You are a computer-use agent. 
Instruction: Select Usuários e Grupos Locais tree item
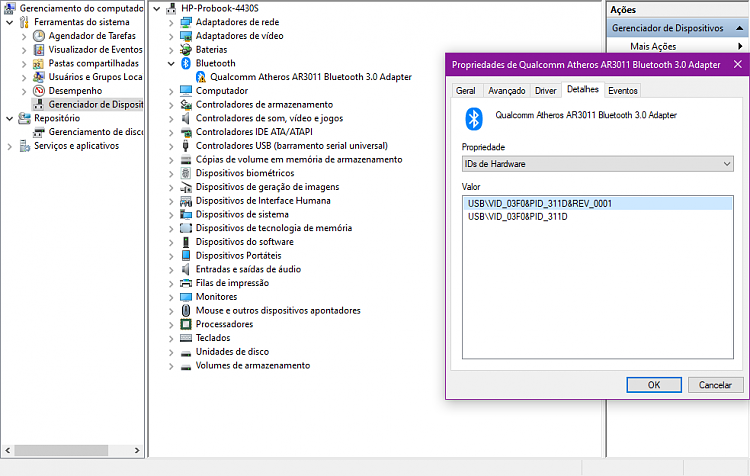[95, 77]
